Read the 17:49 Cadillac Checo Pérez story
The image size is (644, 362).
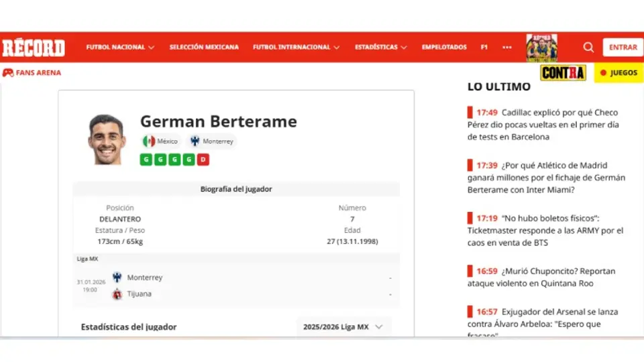[x=543, y=125]
